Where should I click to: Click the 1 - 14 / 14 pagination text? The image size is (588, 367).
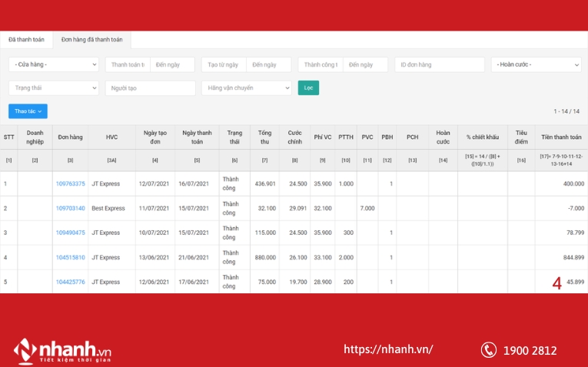tap(566, 111)
